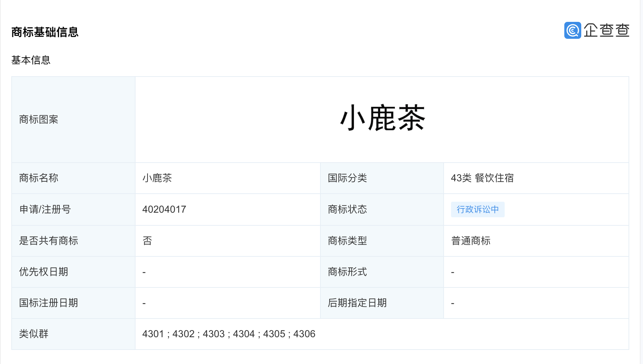This screenshot has width=643, height=364.
Task: Click the 国际分类 label cell
Action: point(382,178)
